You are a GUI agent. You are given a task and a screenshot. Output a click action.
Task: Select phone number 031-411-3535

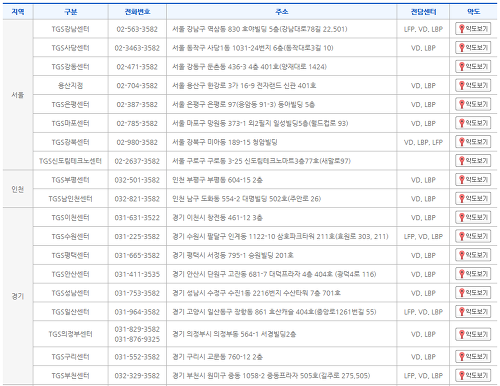(x=137, y=274)
